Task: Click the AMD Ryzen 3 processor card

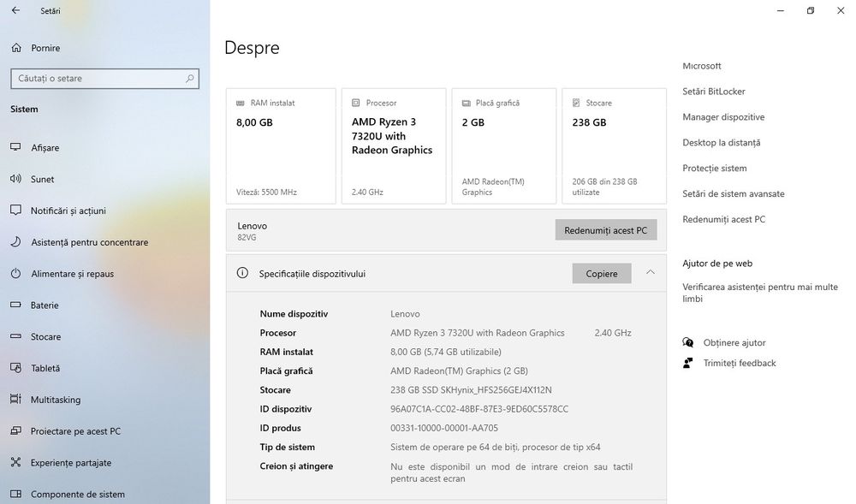Action: (394, 146)
